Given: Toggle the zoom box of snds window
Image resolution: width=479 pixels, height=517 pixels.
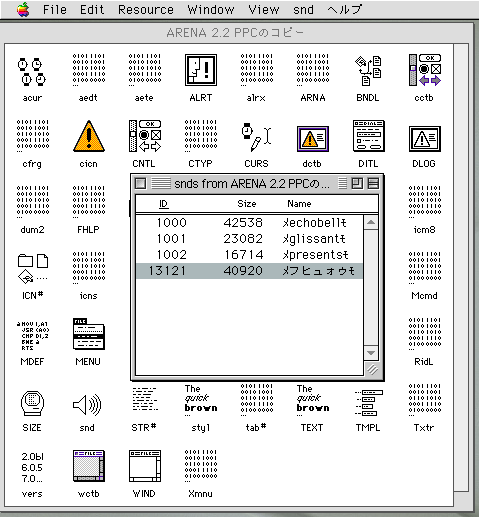Looking at the screenshot, I should point(357,183).
